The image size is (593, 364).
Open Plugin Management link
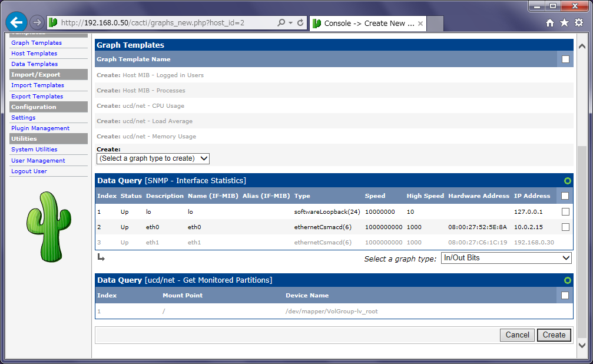[40, 128]
